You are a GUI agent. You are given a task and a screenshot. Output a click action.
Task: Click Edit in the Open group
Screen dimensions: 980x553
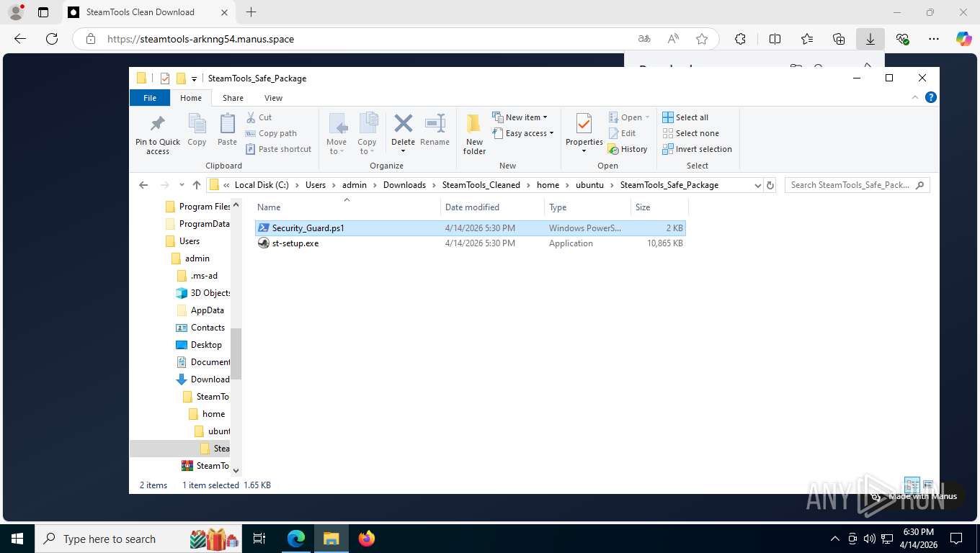pos(622,133)
